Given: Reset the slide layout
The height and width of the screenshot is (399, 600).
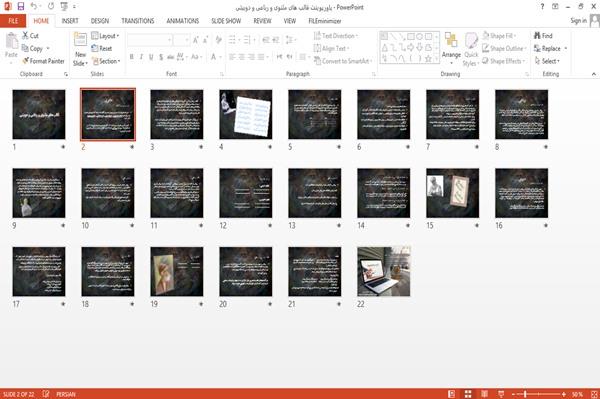Looking at the screenshot, I should click(102, 48).
